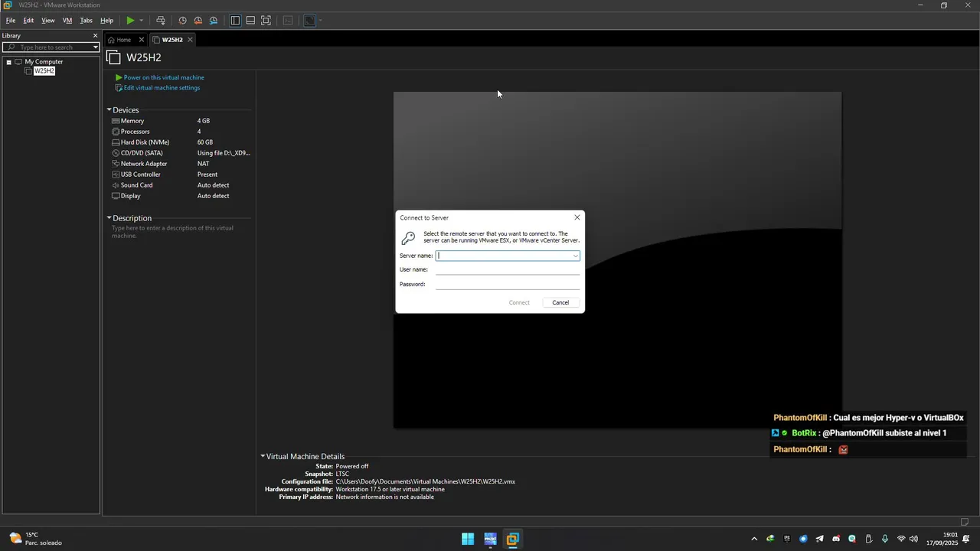Close the W25H2 tab
The width and height of the screenshot is (980, 551).
pos(190,40)
